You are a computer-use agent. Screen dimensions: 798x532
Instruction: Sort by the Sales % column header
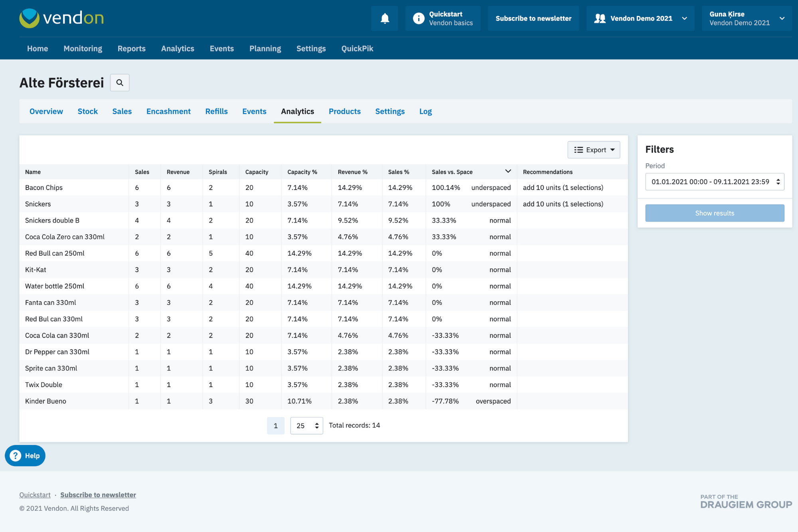tap(399, 172)
